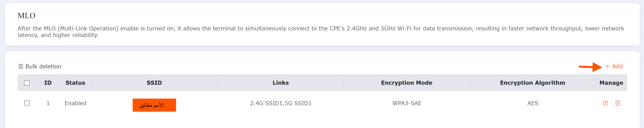
Task: Click the 2.4G SSID1,5G SSID1 links cell
Action: [281, 103]
